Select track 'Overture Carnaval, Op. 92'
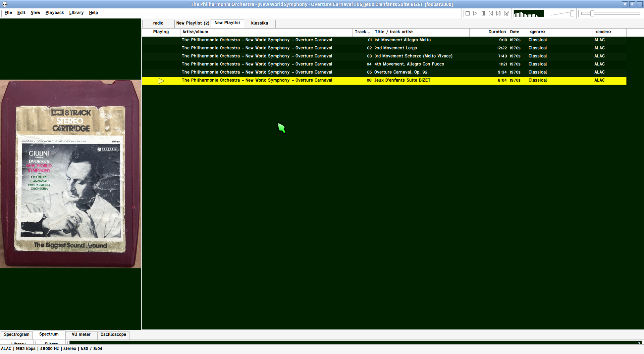The height and width of the screenshot is (354, 644). pos(384,73)
